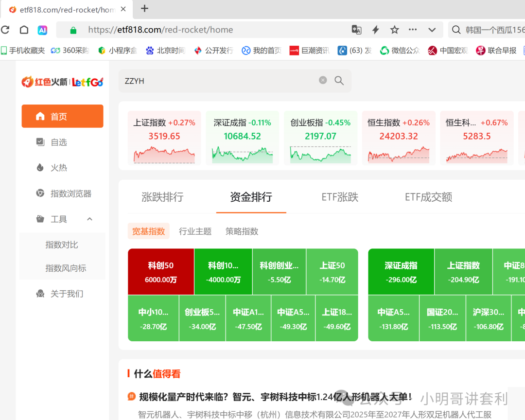Click the browser refresh icon
The height and width of the screenshot is (420, 525).
pyautogui.click(x=5, y=30)
